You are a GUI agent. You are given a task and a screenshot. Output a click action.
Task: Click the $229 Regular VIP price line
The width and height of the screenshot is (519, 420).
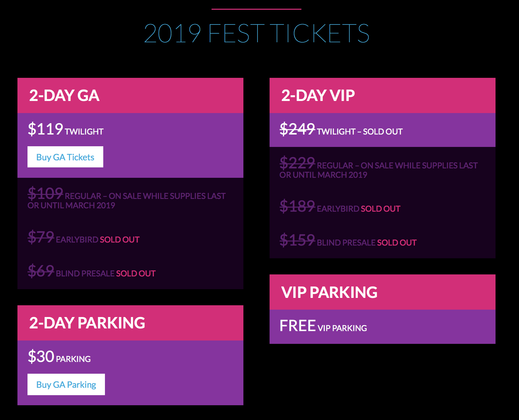click(379, 167)
